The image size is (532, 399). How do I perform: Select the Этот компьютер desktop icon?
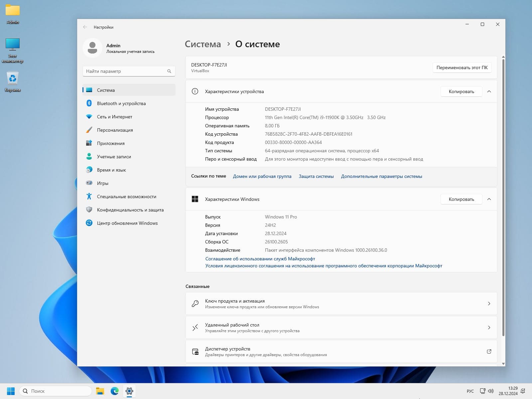pos(13,51)
